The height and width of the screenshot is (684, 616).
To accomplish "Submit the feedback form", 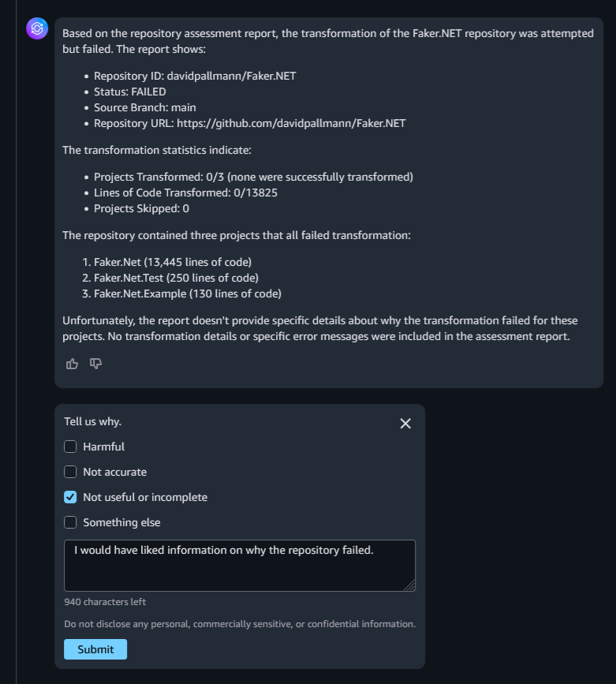I will [95, 648].
